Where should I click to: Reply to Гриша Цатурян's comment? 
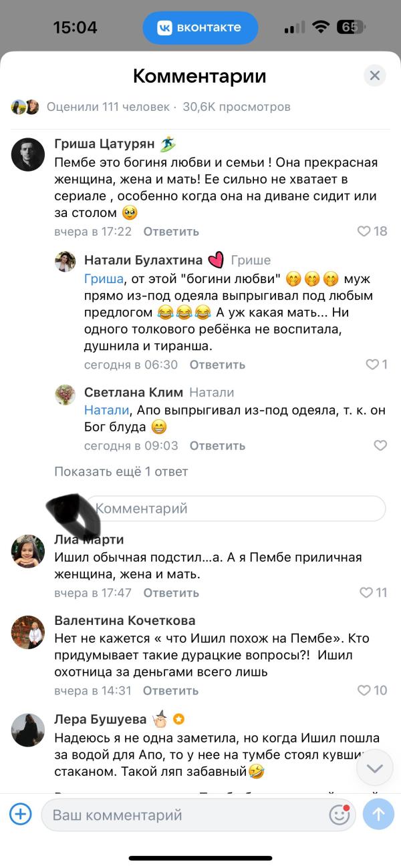click(x=171, y=232)
